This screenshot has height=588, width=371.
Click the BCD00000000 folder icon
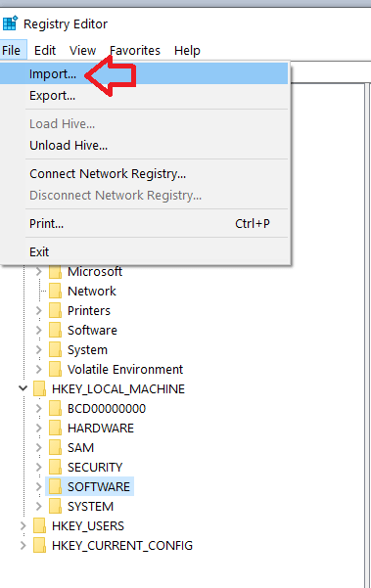tap(55, 408)
